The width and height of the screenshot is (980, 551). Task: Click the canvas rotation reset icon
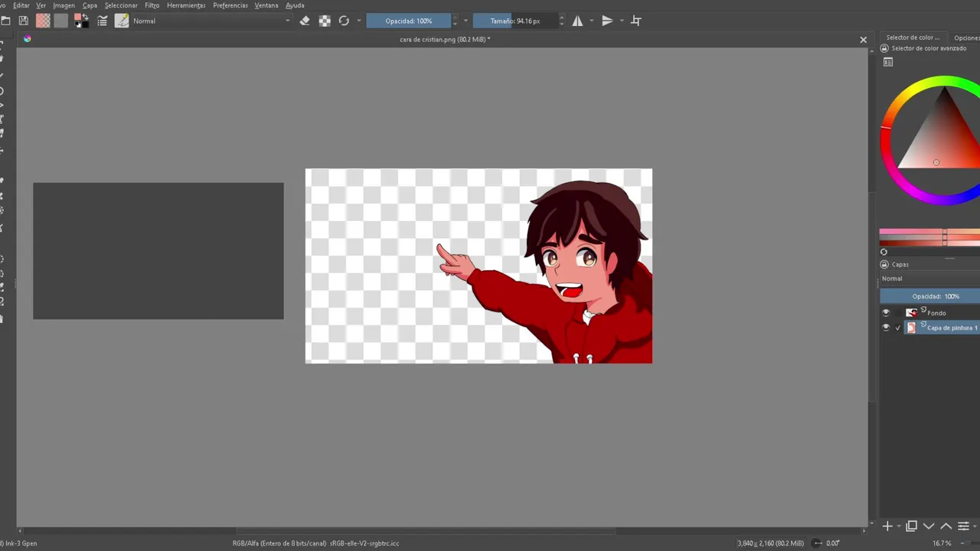[x=818, y=543]
